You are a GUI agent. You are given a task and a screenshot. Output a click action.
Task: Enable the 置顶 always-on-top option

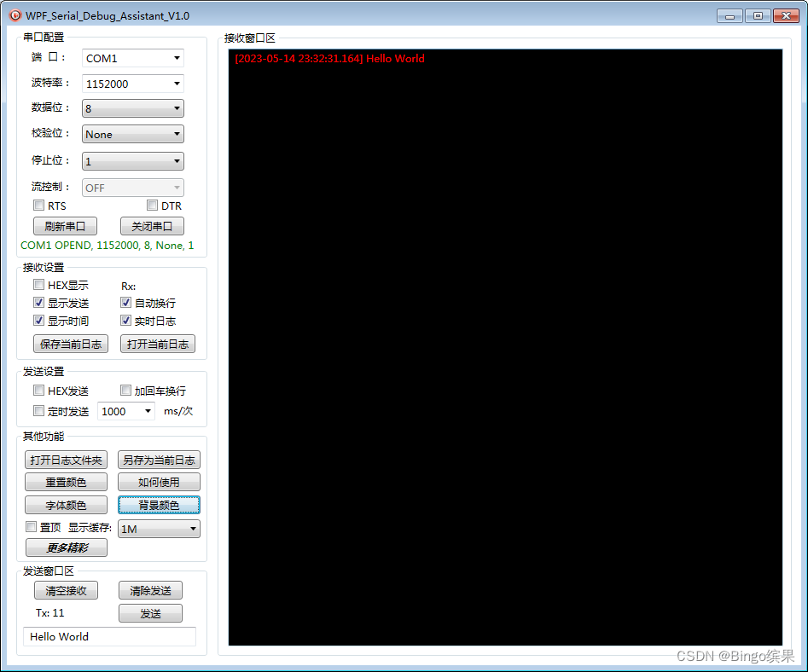click(31, 526)
